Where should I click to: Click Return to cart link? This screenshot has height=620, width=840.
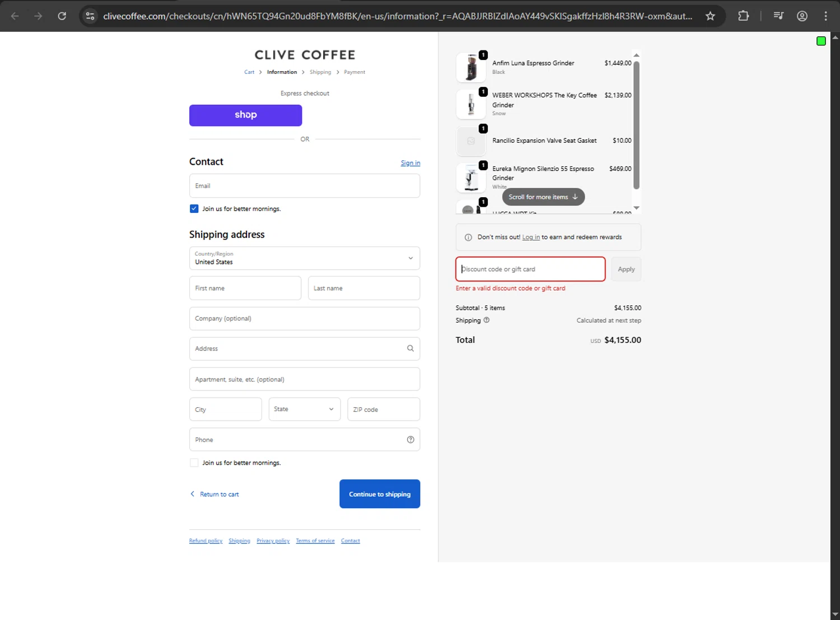(214, 494)
